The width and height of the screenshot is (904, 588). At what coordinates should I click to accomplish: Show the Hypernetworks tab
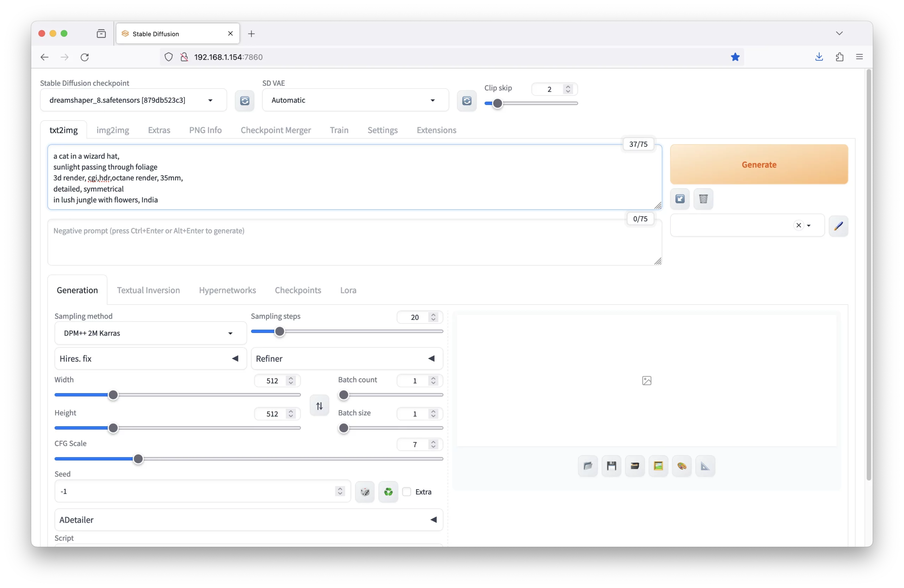point(227,290)
